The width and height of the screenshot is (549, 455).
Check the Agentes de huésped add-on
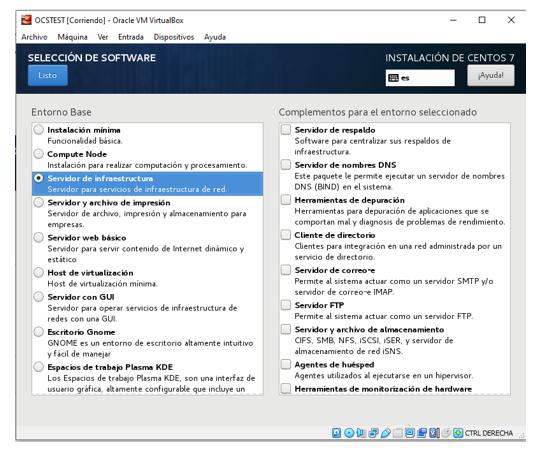pos(286,364)
